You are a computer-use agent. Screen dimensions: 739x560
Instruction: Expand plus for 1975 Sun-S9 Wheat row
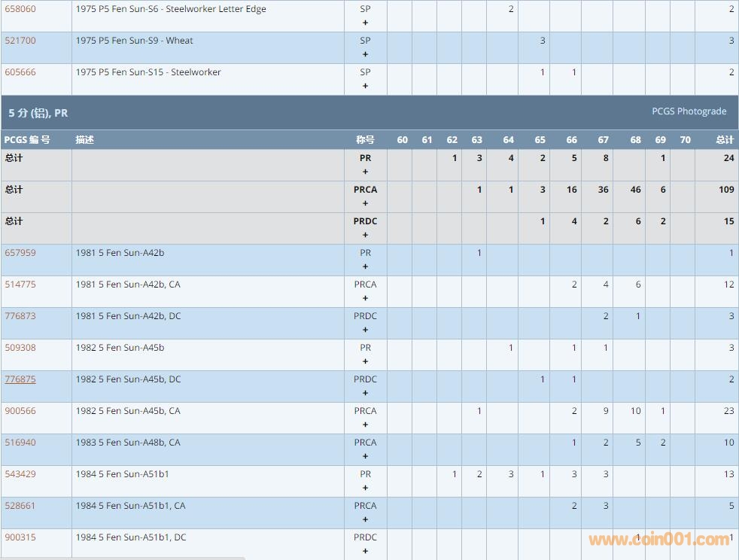366,54
